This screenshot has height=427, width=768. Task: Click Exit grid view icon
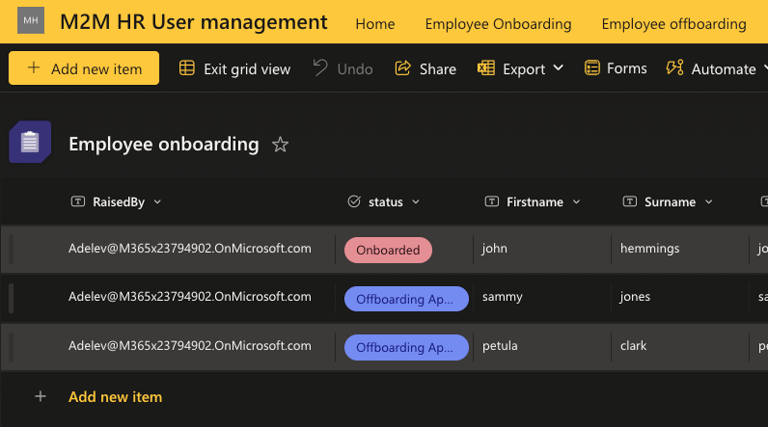[x=187, y=68]
